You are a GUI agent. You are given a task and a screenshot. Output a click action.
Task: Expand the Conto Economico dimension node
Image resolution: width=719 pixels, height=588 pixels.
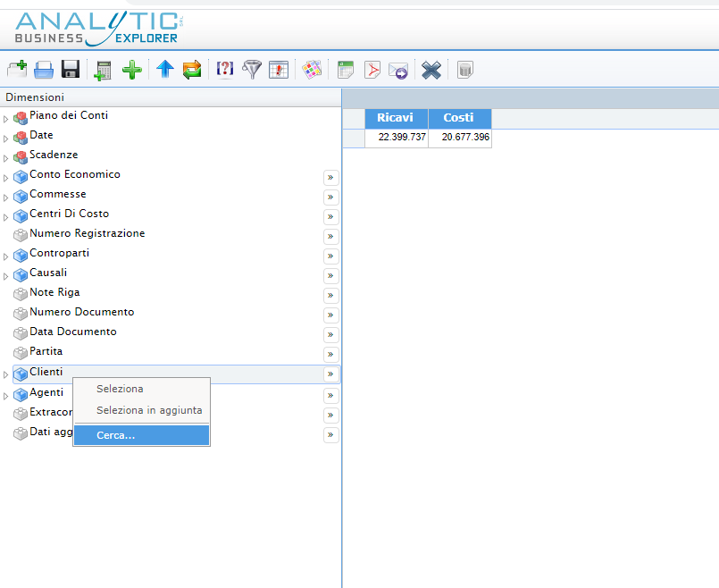tap(5, 178)
